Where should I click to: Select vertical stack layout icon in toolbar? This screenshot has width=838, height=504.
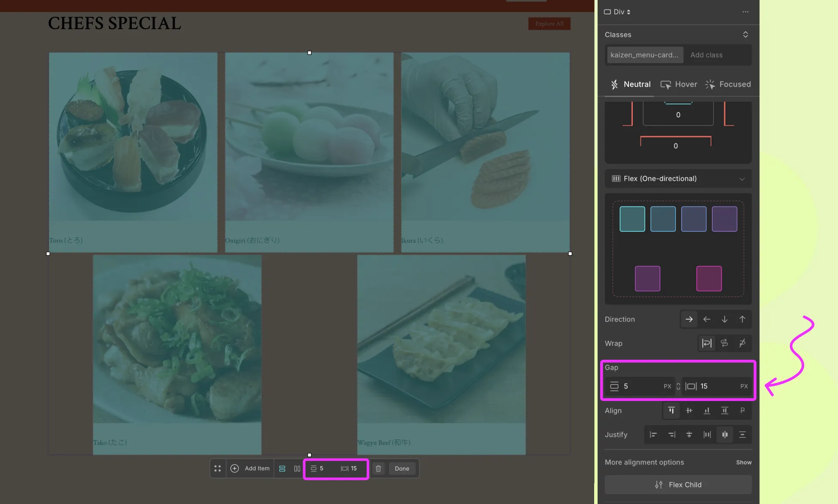(x=282, y=468)
